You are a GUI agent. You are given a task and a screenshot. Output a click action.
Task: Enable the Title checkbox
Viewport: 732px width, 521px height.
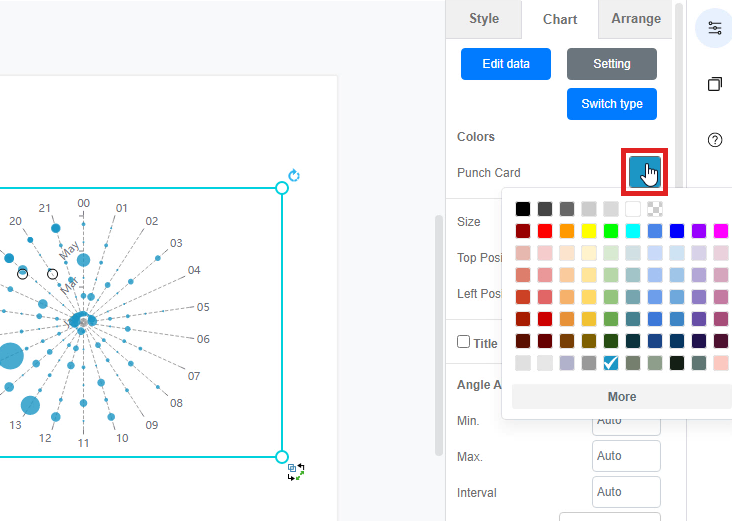tap(463, 342)
